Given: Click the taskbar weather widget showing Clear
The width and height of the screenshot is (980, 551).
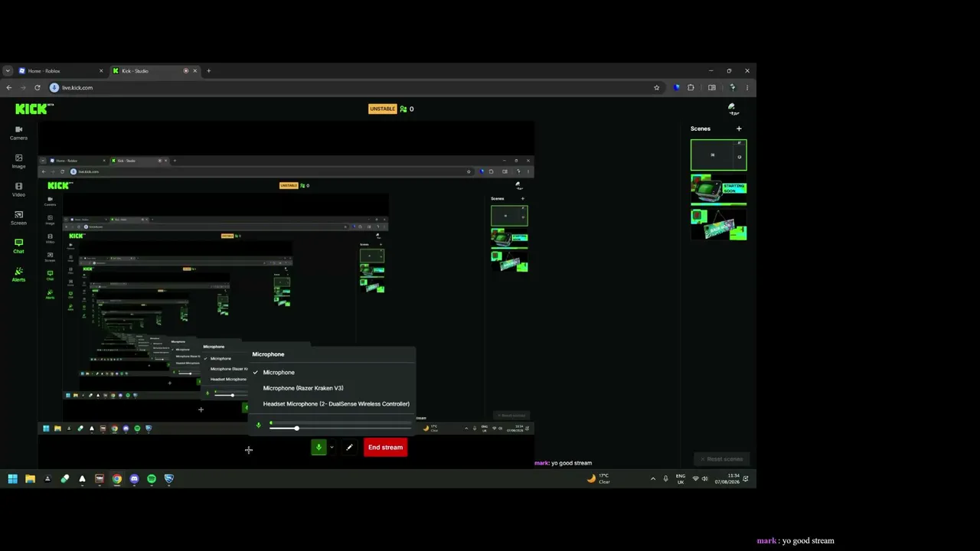Looking at the screenshot, I should coord(598,479).
